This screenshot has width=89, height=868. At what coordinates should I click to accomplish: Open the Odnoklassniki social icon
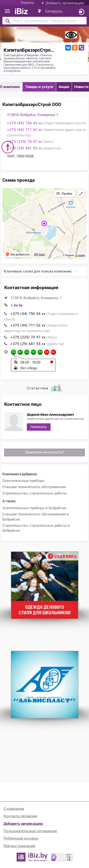tap(75, 48)
